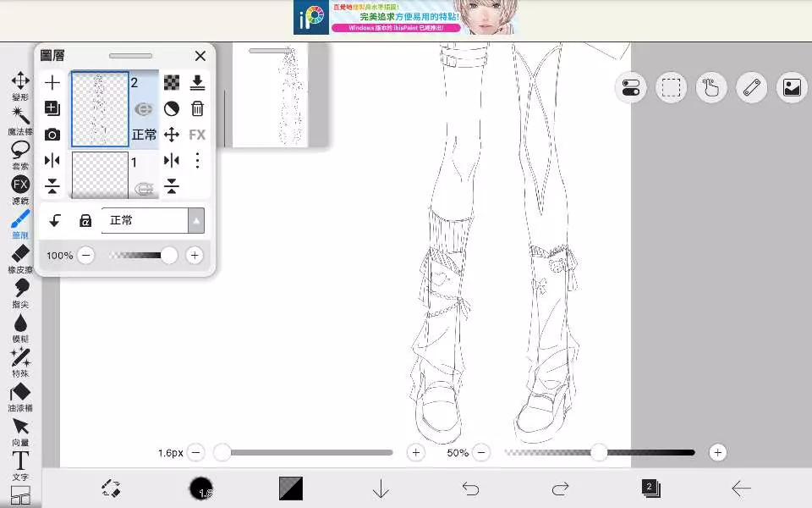Viewport: 812px width, 508px height.
Task: Select the Text (文字) tool
Action: [x=20, y=465]
